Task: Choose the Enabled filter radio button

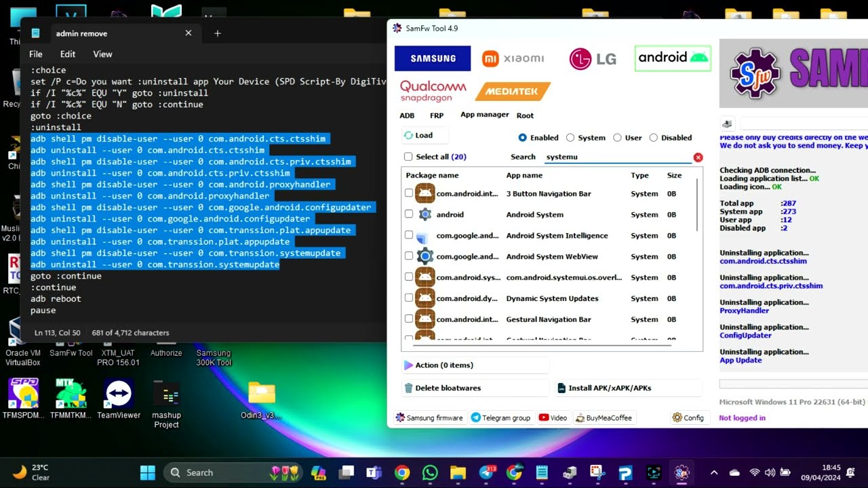Action: point(522,138)
